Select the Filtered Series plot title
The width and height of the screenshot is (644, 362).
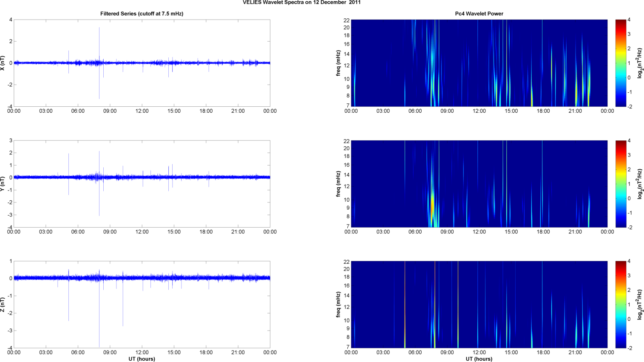(142, 14)
